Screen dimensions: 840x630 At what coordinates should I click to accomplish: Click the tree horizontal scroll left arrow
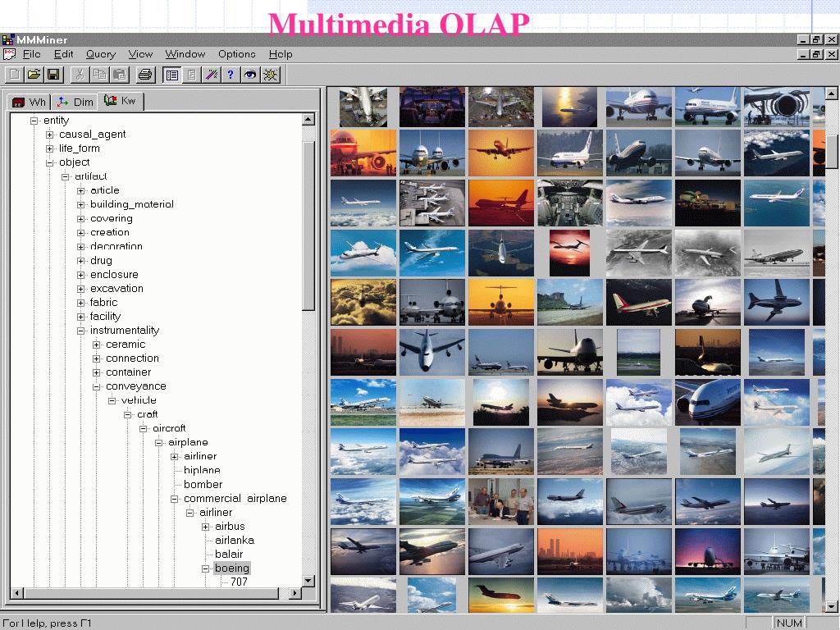16,593
